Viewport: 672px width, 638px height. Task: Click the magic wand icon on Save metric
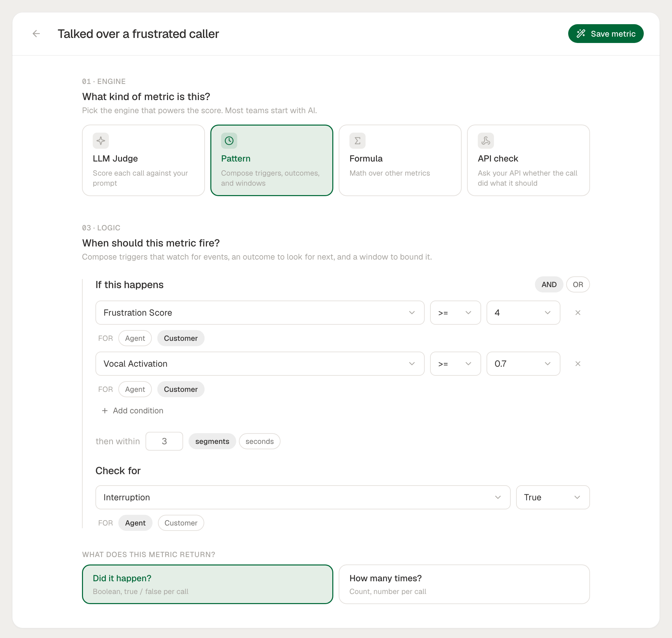pos(581,34)
